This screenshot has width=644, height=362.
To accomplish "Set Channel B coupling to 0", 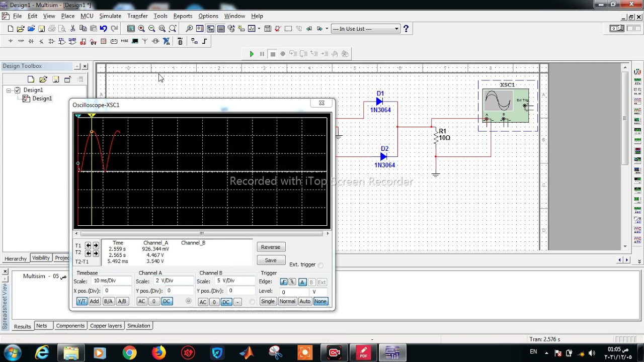I will tap(214, 302).
